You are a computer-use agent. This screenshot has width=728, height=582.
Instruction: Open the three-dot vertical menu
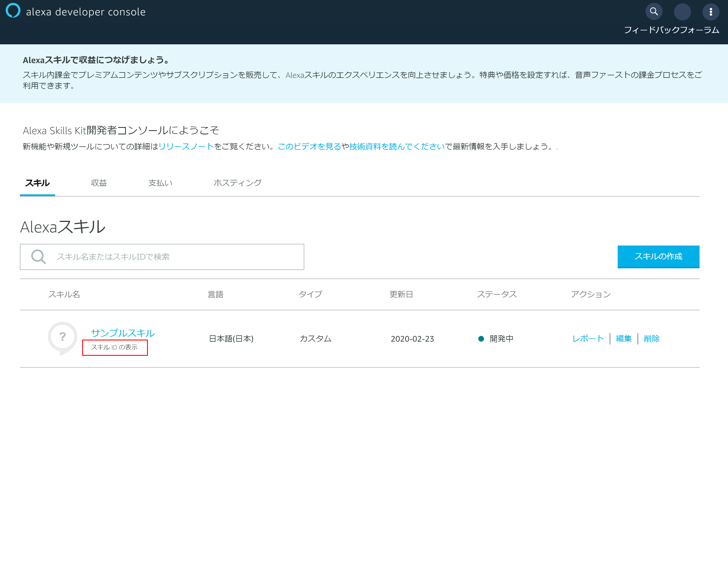click(711, 12)
